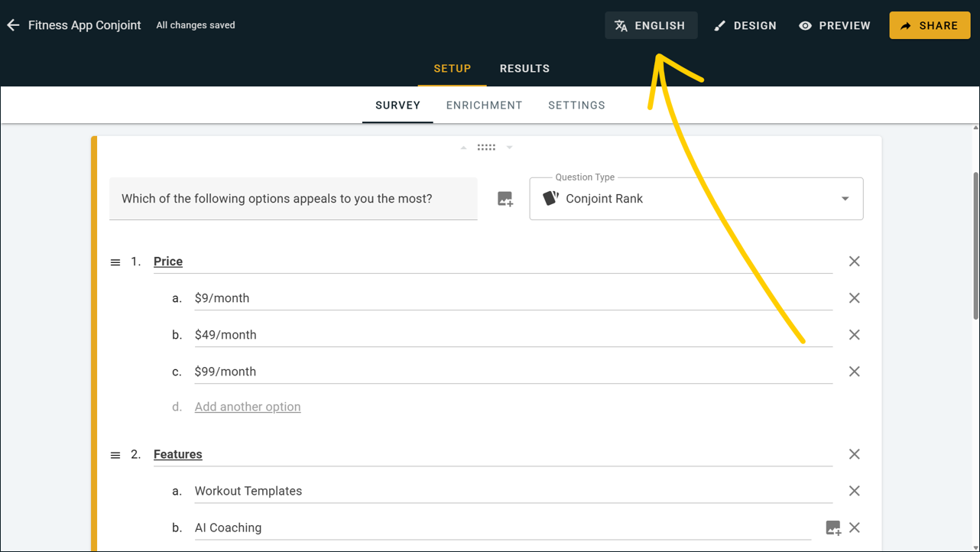Click the Add another option link under Price
Screen dimensions: 980x552
click(x=247, y=406)
